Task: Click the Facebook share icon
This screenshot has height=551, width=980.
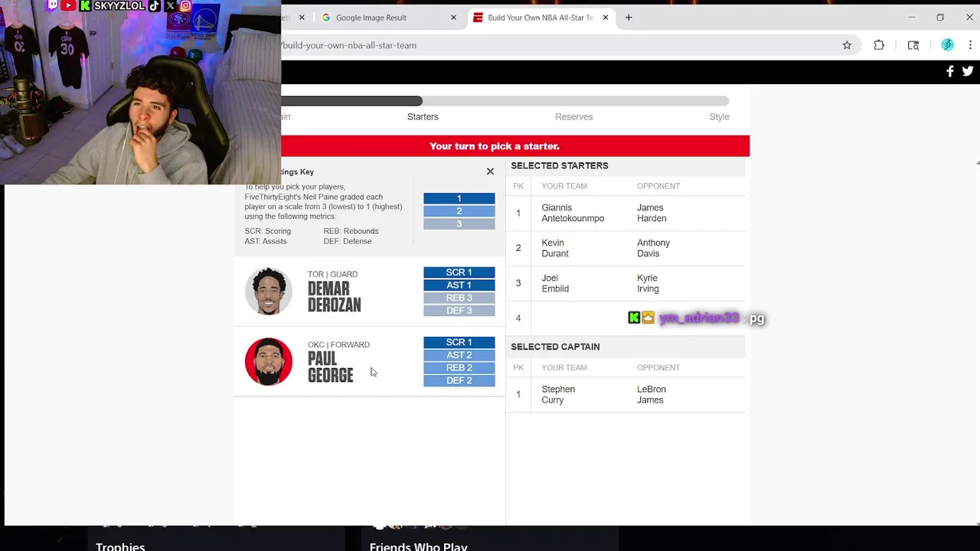Action: (x=950, y=71)
